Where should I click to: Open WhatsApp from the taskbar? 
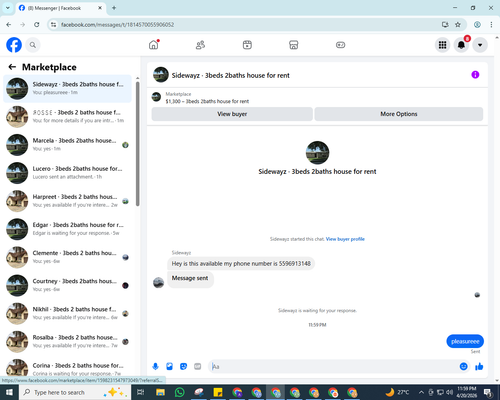tap(179, 392)
